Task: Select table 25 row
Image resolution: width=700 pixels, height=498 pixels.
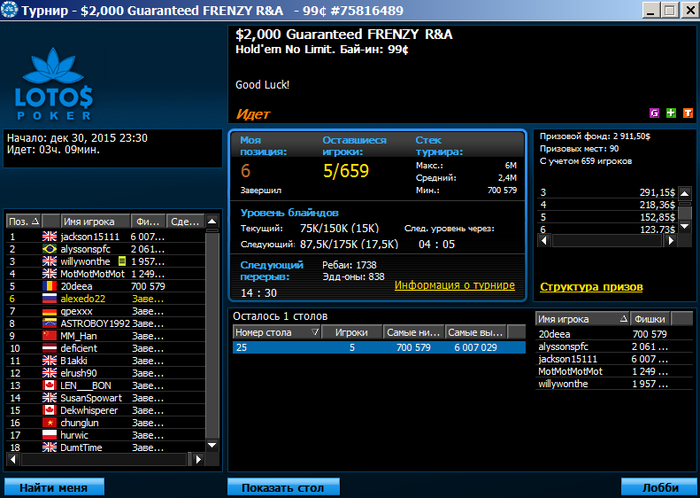Action: coord(379,348)
